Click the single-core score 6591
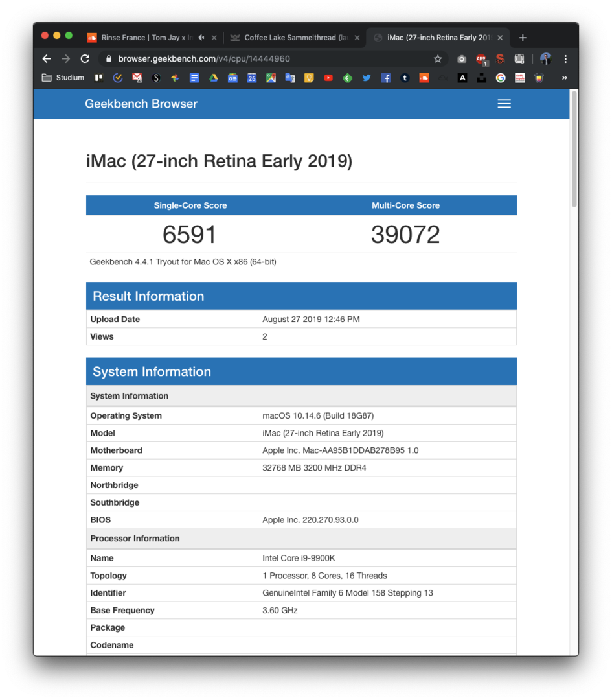612x700 pixels. coord(190,235)
